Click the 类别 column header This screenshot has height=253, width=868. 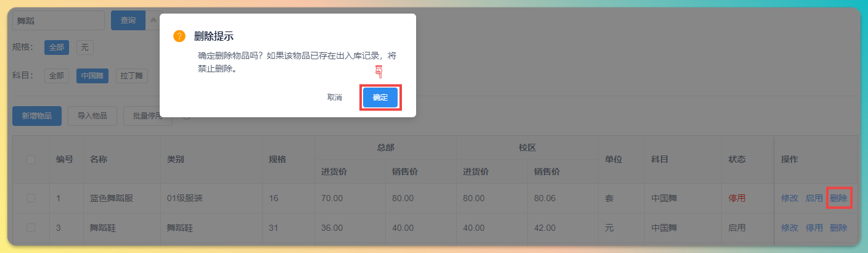(x=176, y=159)
